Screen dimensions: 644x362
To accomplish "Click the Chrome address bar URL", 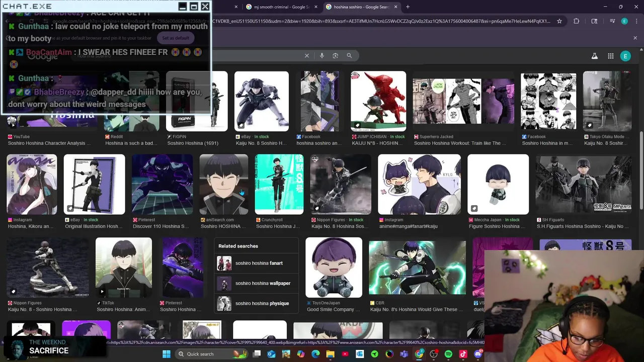I will click(302, 21).
